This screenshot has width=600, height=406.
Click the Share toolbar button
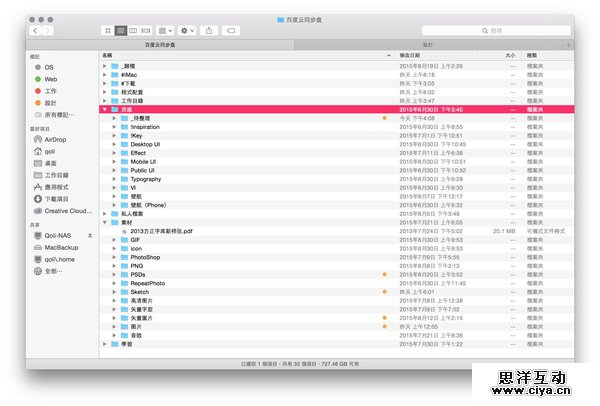209,31
